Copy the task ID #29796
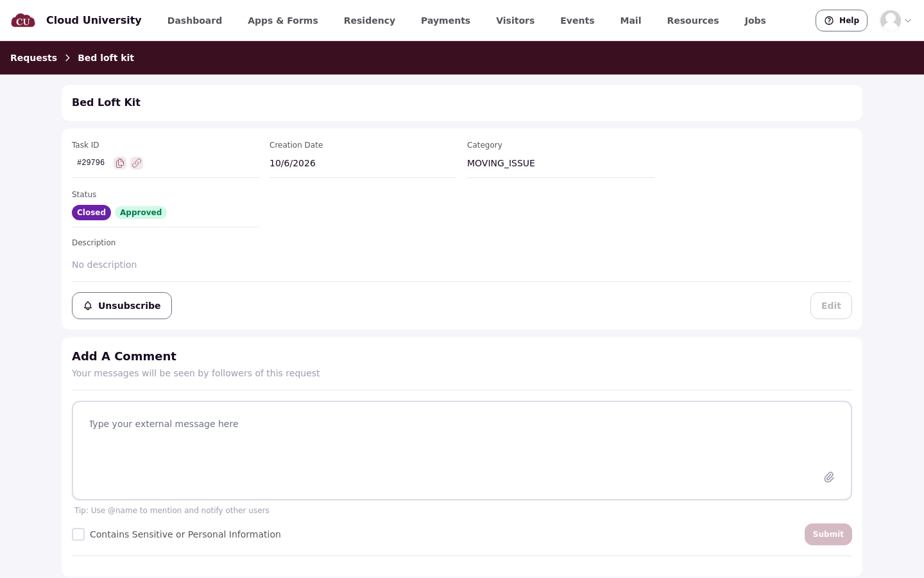The image size is (924, 578). [x=120, y=163]
